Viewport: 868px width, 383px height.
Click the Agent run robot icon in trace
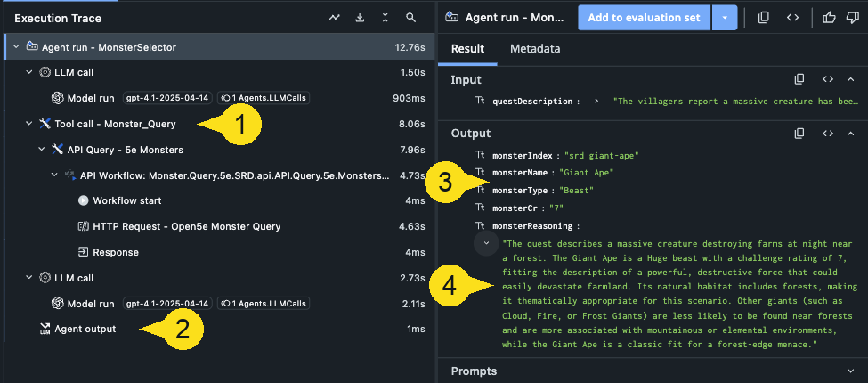32,47
